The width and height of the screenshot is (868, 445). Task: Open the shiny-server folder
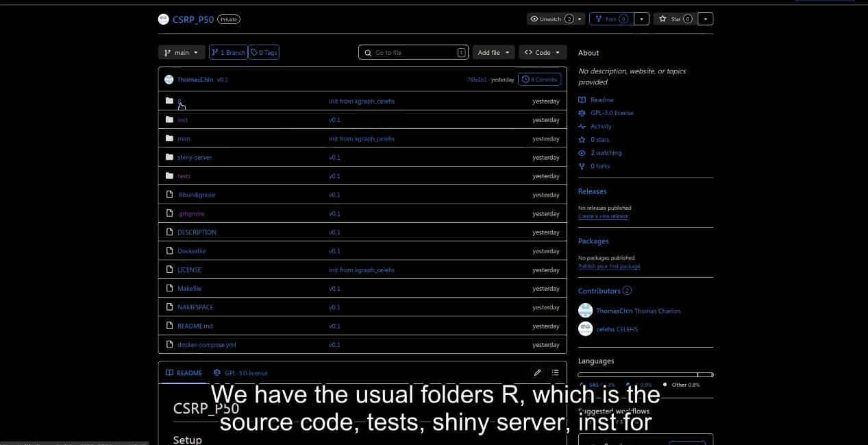click(x=195, y=157)
